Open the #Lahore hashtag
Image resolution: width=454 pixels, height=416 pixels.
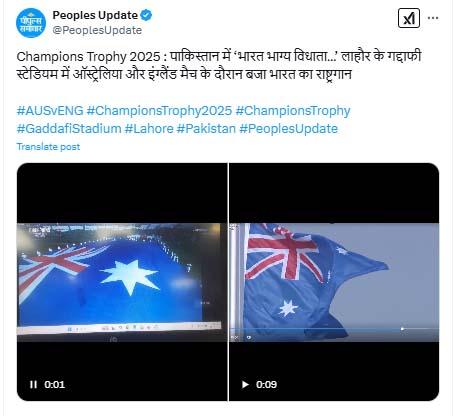point(149,129)
